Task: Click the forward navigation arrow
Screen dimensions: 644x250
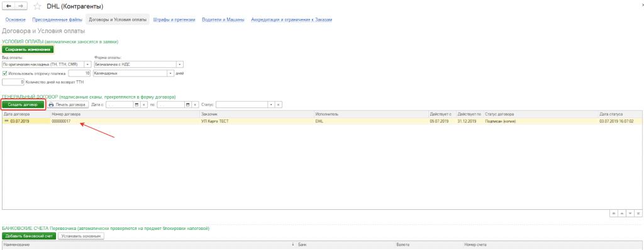Action: [x=21, y=6]
